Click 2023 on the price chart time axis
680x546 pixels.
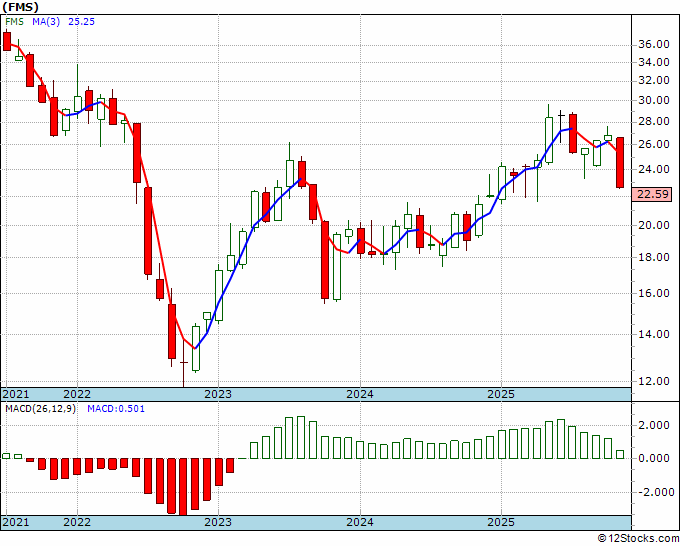218,394
